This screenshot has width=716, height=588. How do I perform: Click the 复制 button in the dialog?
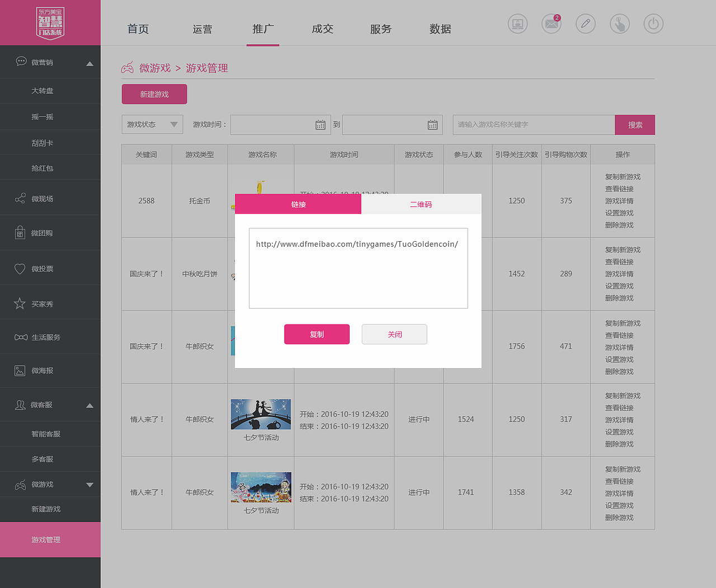tap(317, 334)
